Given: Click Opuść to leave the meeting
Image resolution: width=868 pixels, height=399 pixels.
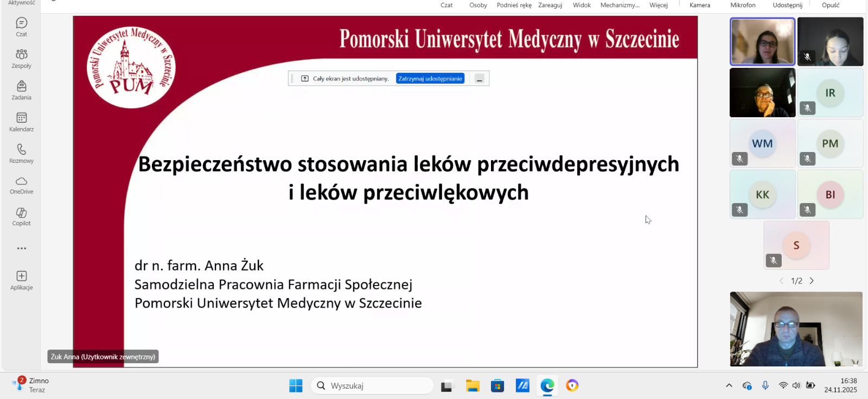Looking at the screenshot, I should point(830,5).
